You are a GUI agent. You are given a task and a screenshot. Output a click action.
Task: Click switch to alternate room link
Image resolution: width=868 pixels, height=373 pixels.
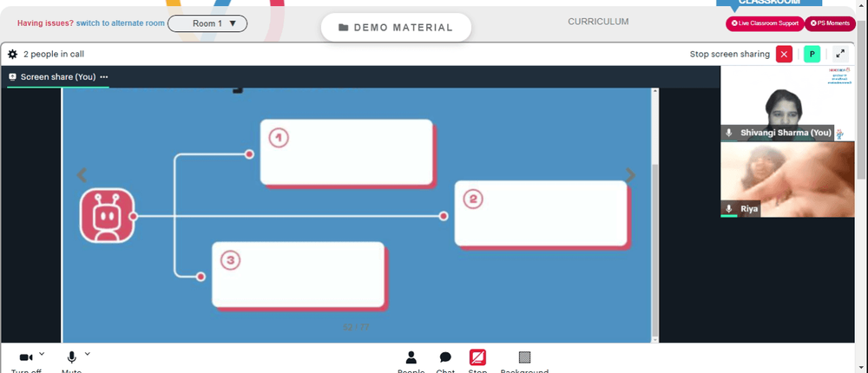[x=120, y=23]
